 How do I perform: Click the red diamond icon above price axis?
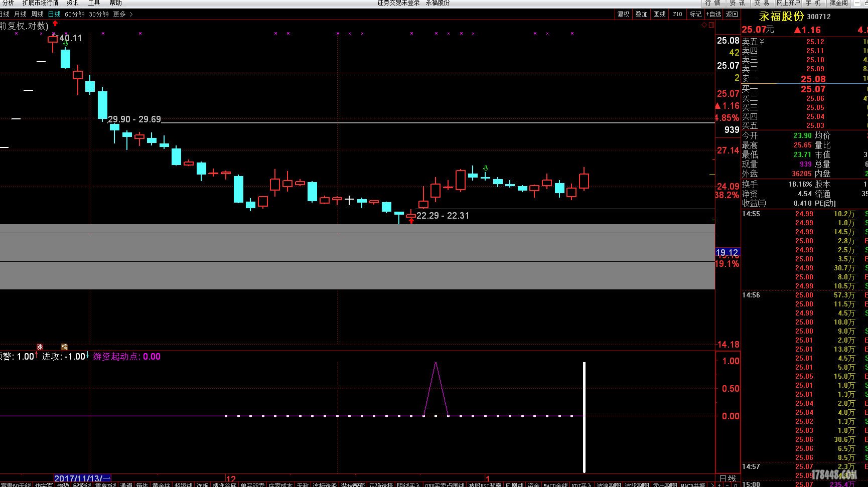point(704,25)
